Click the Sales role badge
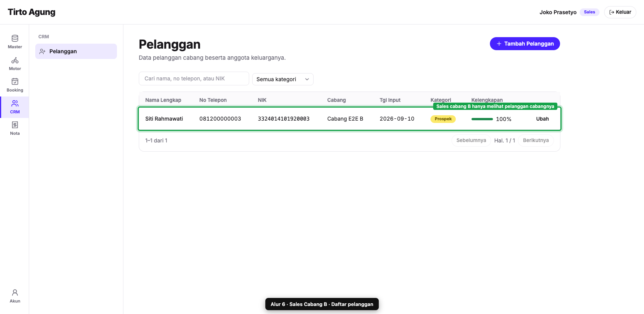This screenshot has height=314, width=644. pos(590,12)
